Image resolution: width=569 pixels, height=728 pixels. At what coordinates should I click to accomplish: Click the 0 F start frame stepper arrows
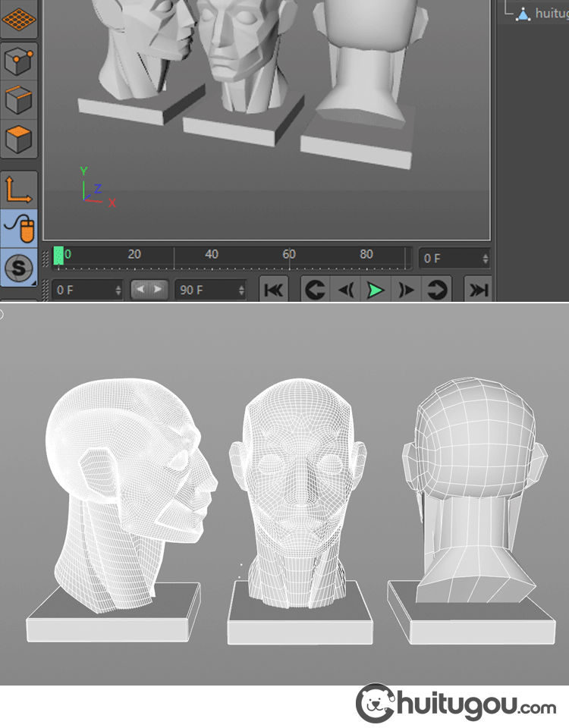pyautogui.click(x=118, y=290)
